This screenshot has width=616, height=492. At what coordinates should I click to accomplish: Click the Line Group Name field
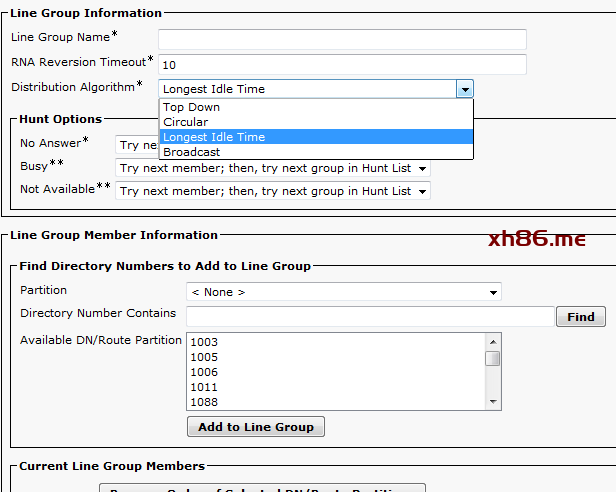click(342, 39)
